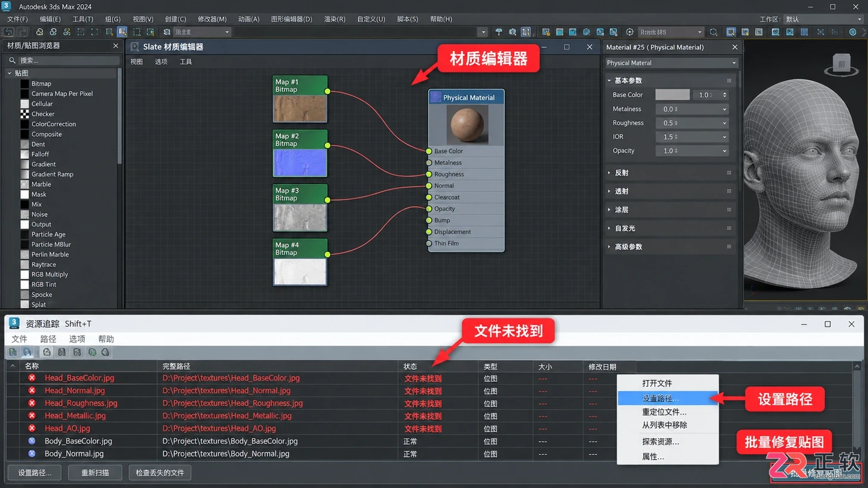Click the Displacement input socket on node

click(x=429, y=232)
